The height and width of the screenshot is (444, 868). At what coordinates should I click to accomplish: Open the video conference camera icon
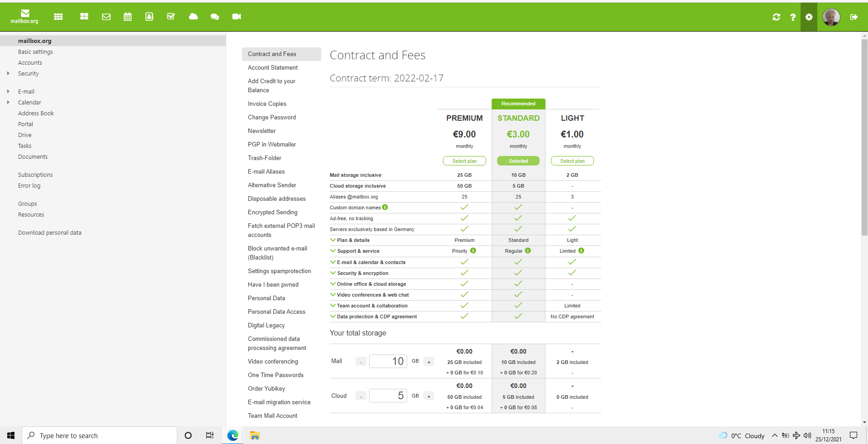tap(237, 17)
